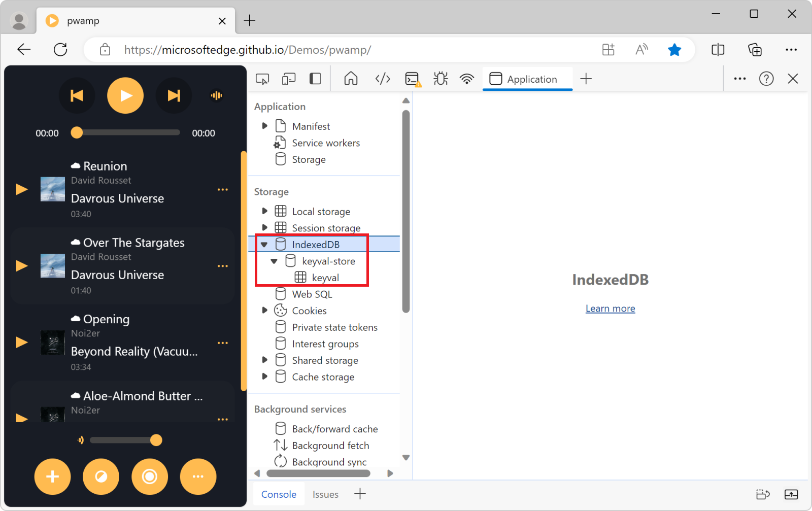
Task: Skip to the next track
Action: tap(174, 95)
